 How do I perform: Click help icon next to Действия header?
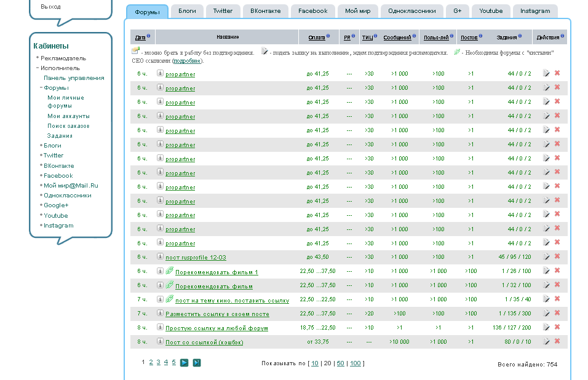pos(563,36)
